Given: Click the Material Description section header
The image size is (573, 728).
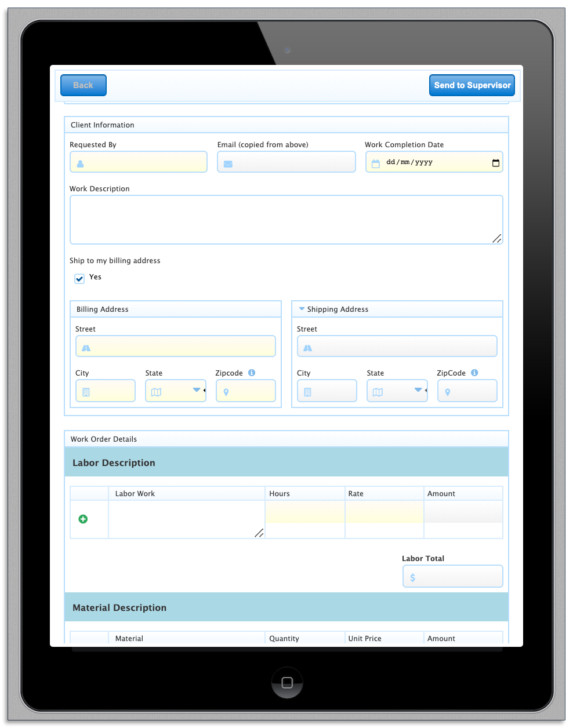Looking at the screenshot, I should [x=286, y=607].
